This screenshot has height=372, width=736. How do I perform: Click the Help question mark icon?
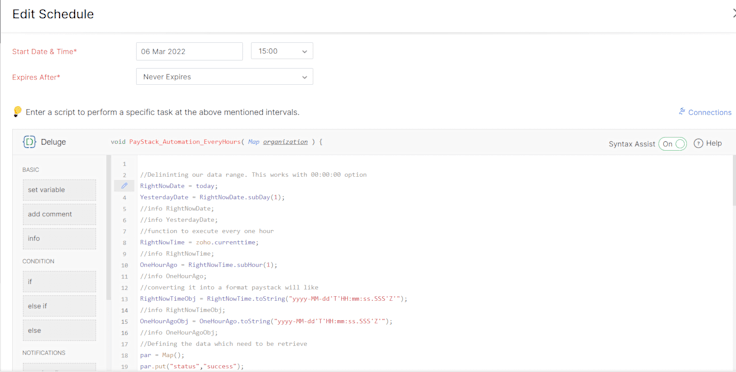(698, 143)
